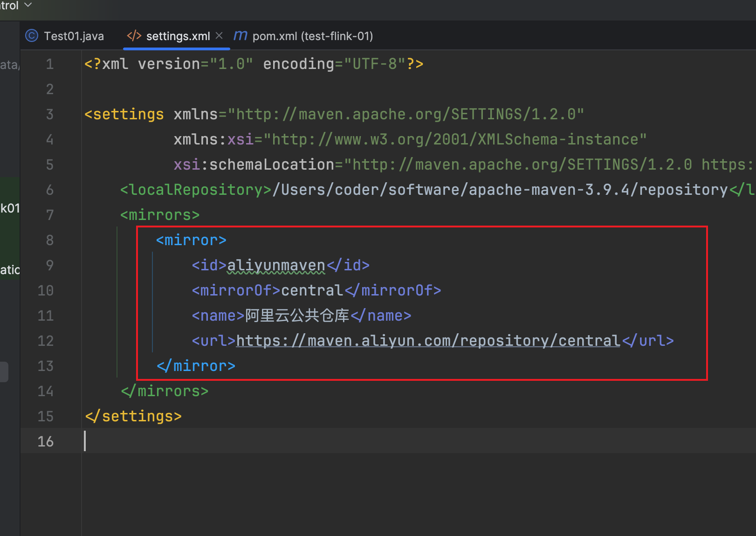Click line number 7 in the gutter
This screenshot has height=536, width=756.
pyautogui.click(x=49, y=215)
